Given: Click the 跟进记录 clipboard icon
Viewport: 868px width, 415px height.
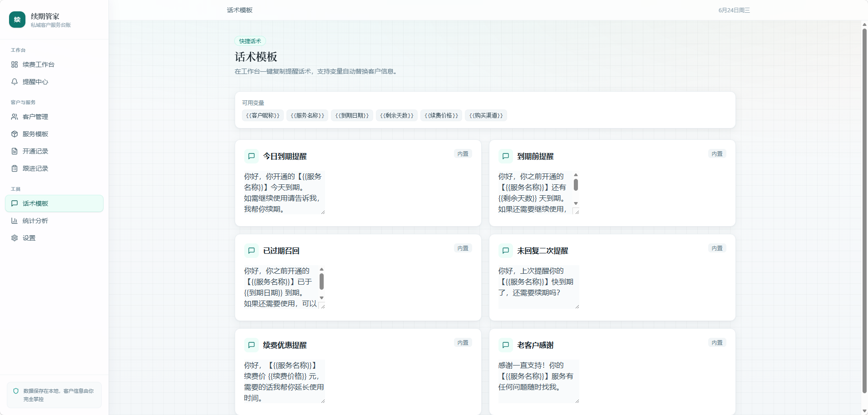Looking at the screenshot, I should 15,168.
